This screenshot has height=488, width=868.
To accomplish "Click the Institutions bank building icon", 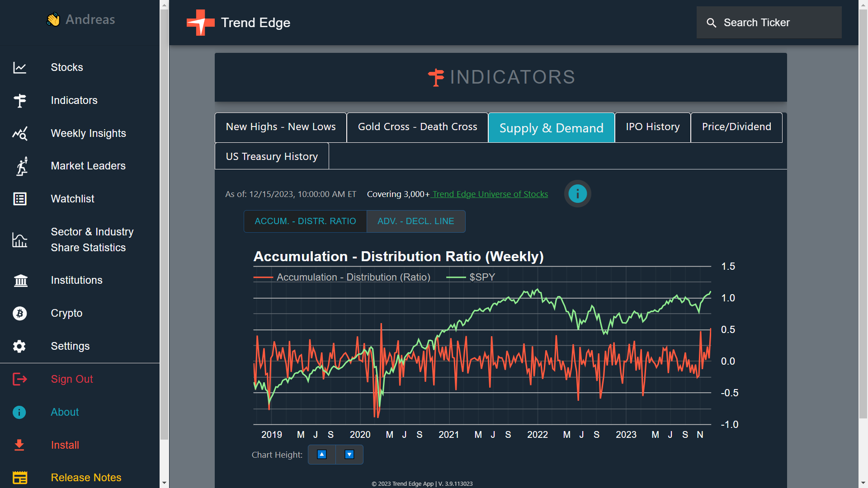I will 20,280.
